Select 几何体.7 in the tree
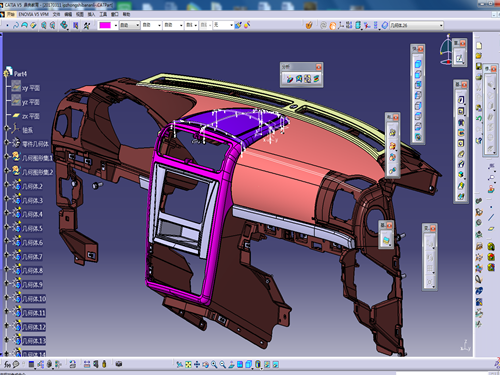The image size is (500, 375). tap(32, 257)
